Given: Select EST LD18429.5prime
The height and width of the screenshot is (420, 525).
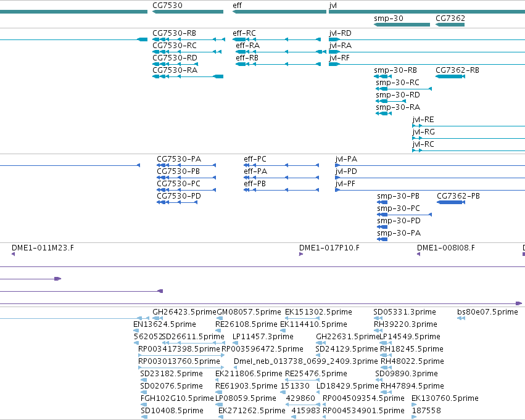Looking at the screenshot, I should pyautogui.click(x=318, y=392).
